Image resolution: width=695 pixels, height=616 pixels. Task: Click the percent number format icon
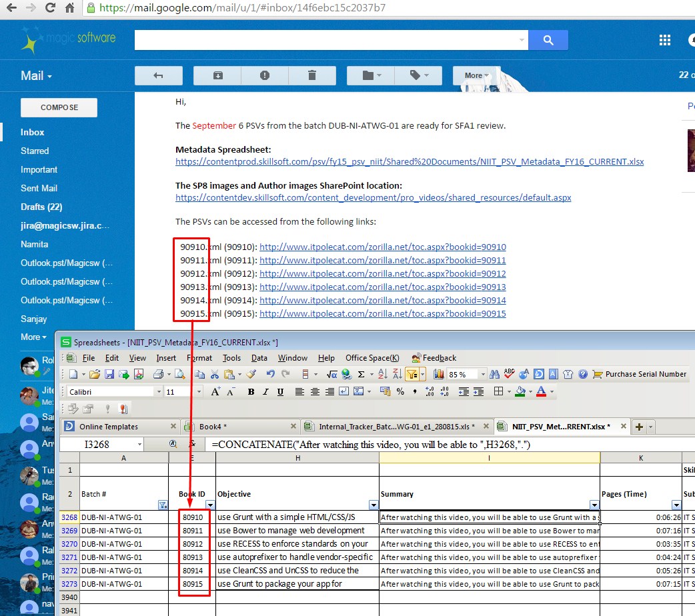click(x=400, y=392)
